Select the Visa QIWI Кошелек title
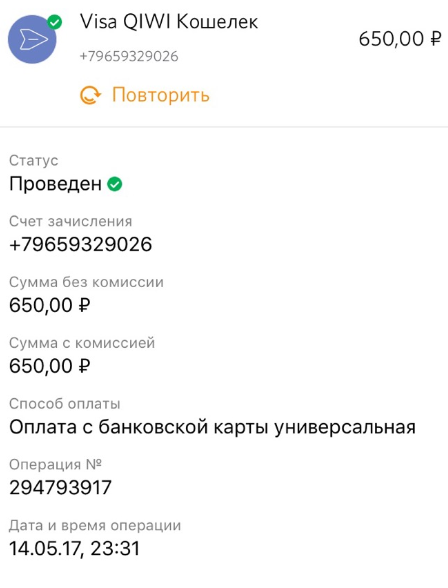The width and height of the screenshot is (448, 588). tap(169, 22)
